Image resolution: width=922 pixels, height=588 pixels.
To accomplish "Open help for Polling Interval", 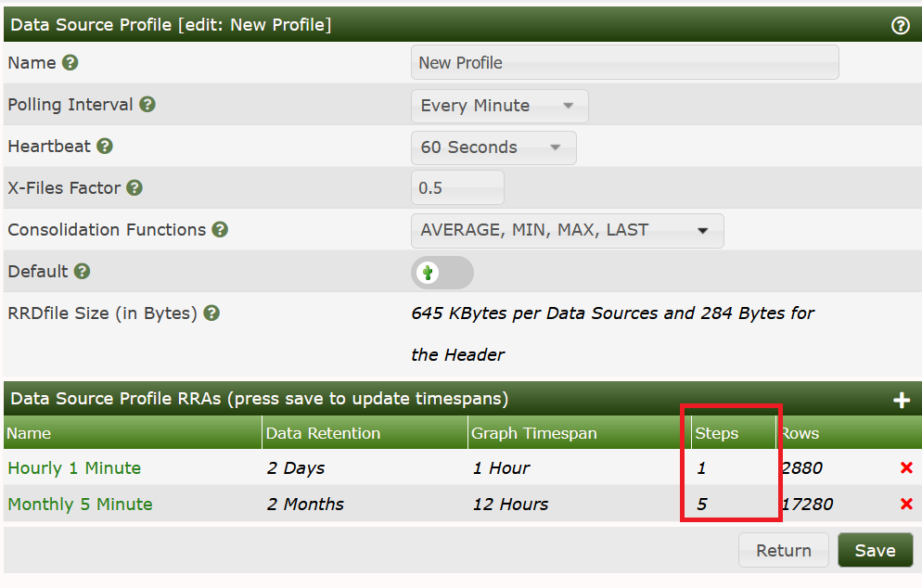I will pyautogui.click(x=147, y=105).
